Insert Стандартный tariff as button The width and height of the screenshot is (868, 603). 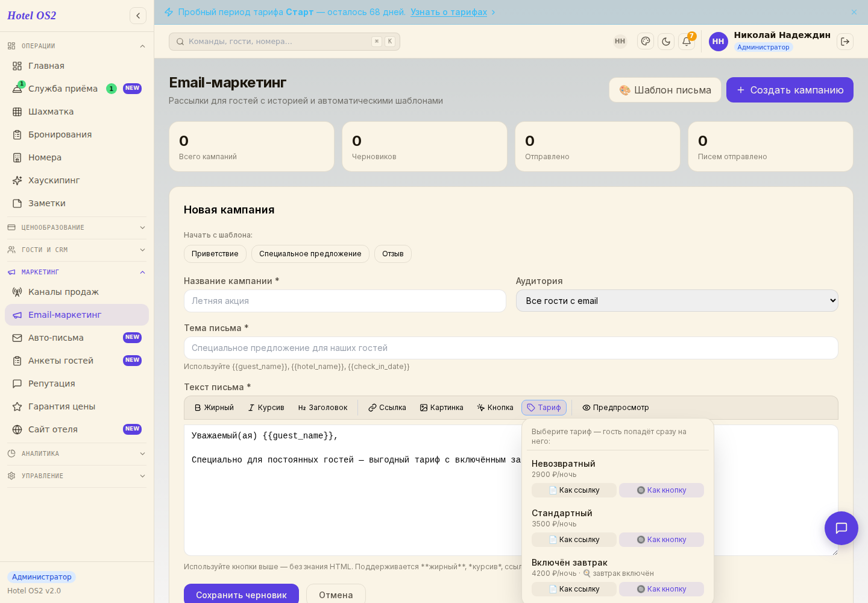[x=661, y=540]
